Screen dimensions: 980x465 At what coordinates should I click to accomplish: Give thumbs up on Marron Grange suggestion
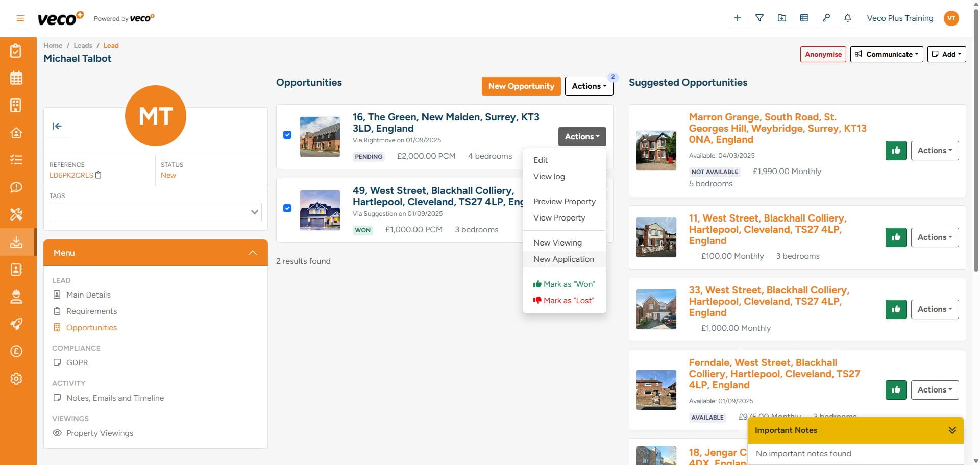(x=896, y=151)
